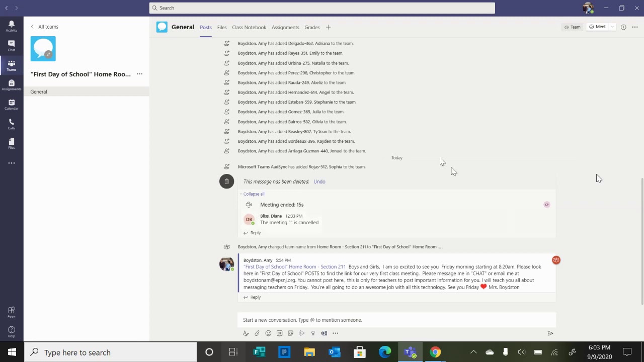Image resolution: width=644 pixels, height=362 pixels.
Task: Click the Format text icon below compose box
Action: [x=246, y=333]
